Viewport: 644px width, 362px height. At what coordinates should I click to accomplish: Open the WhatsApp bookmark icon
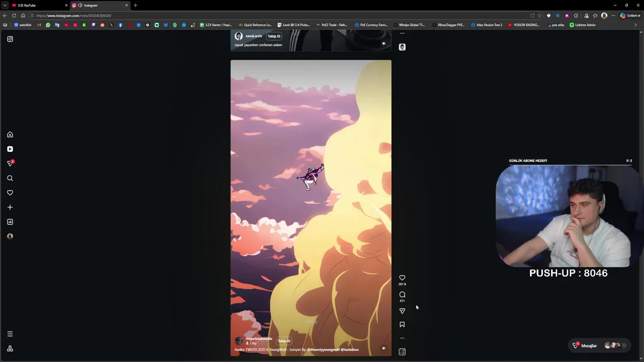coord(48,25)
